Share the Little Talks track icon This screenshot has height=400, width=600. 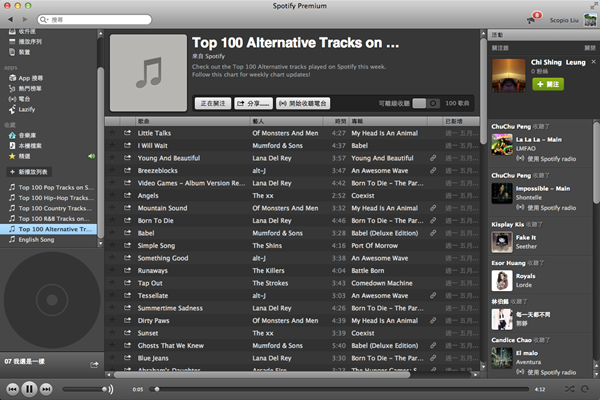coord(127,133)
